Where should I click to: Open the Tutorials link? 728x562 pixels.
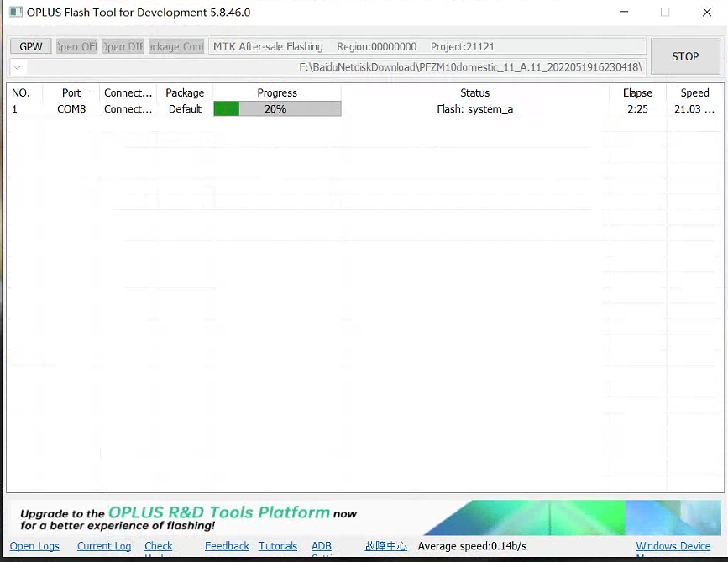(278, 546)
